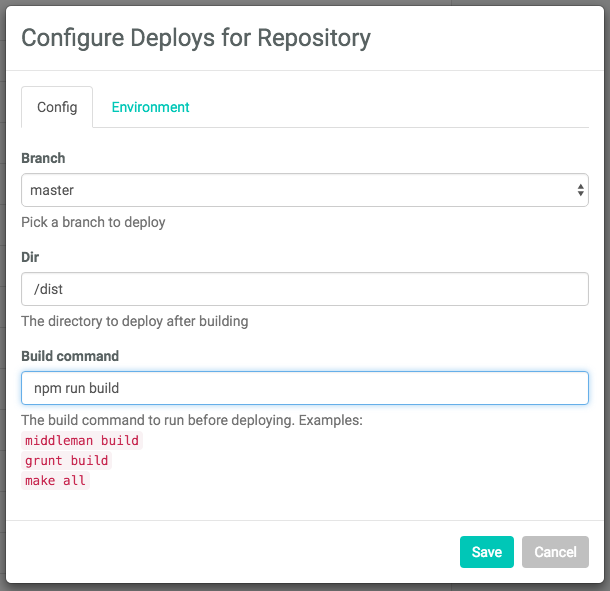The height and width of the screenshot is (591, 610).
Task: Focus the Dir input containing /dist
Action: click(304, 290)
